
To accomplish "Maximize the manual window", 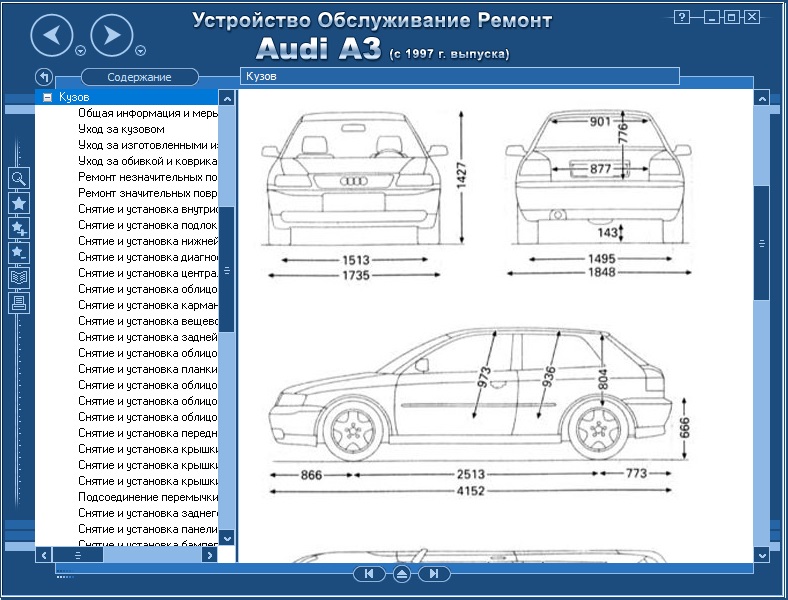I will pos(732,17).
